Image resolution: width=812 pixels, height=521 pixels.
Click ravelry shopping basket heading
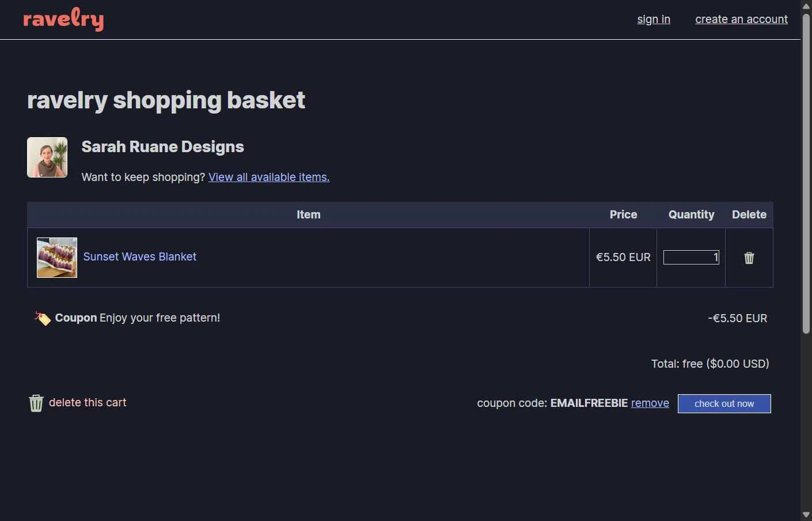tap(166, 100)
